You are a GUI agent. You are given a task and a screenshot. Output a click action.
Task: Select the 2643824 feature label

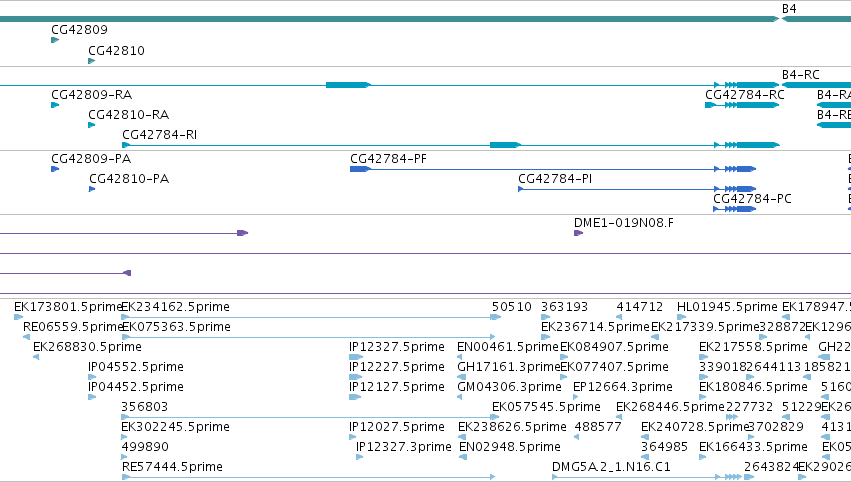tap(771, 467)
